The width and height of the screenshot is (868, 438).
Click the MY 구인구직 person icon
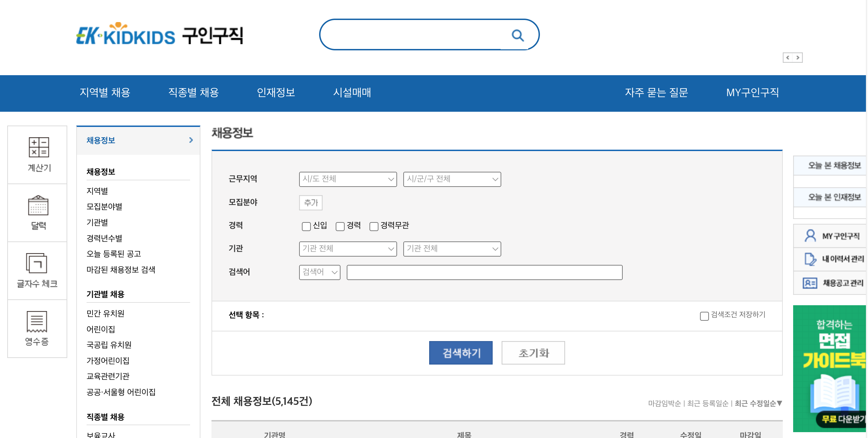pos(810,236)
